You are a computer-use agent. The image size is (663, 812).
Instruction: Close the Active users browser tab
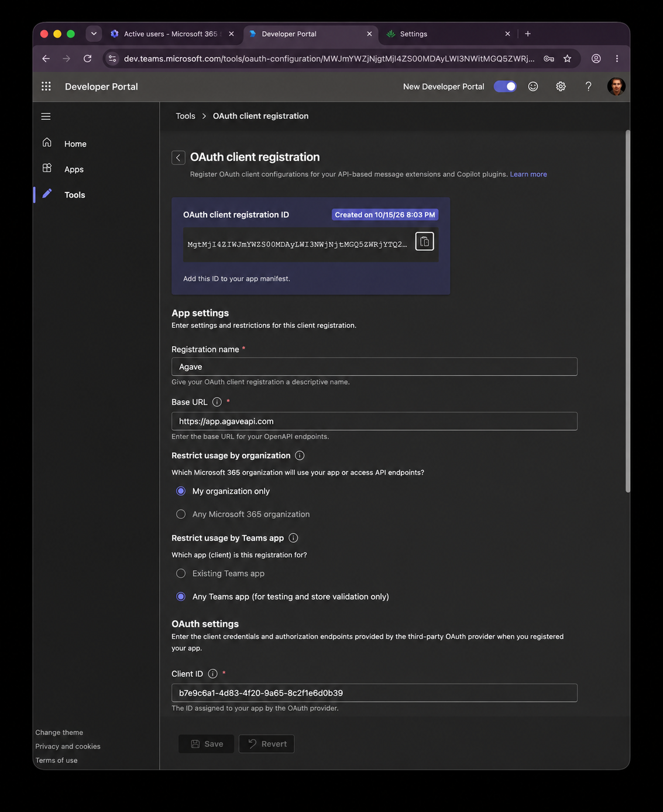[x=231, y=34]
